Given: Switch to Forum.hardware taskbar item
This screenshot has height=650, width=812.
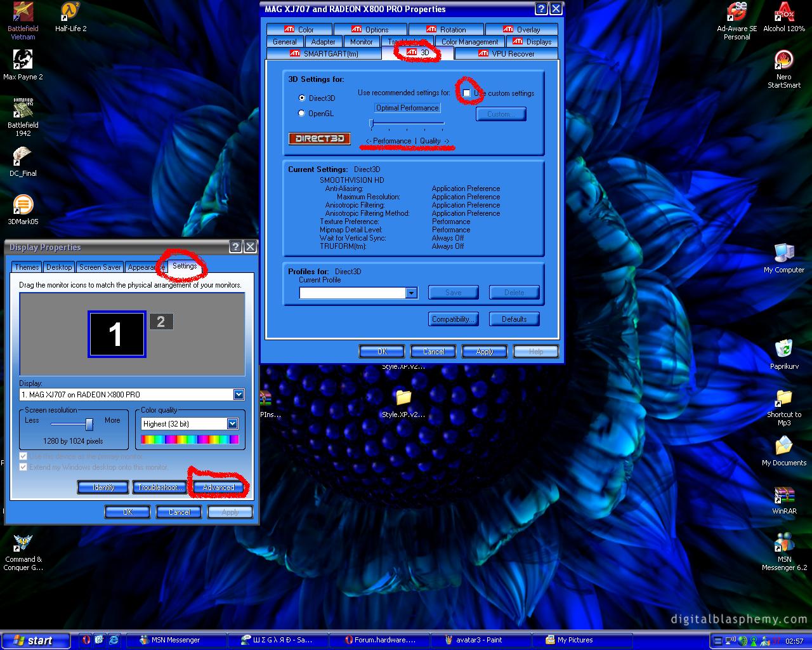Looking at the screenshot, I should click(379, 640).
